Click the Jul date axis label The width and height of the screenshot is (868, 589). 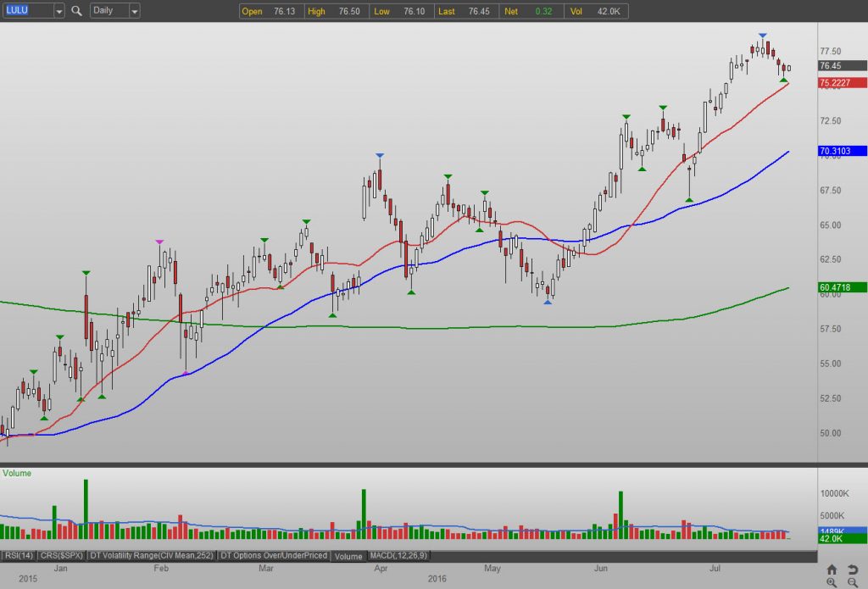(x=715, y=569)
